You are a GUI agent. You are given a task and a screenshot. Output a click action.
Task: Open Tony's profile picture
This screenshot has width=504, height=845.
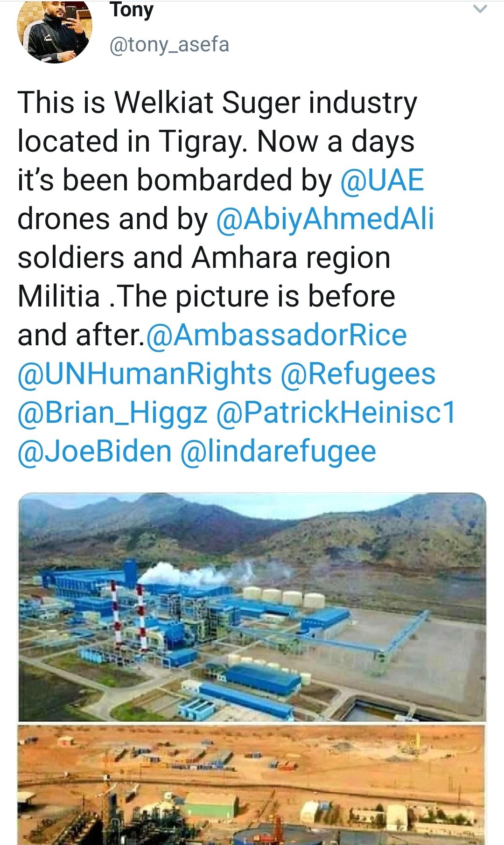[x=55, y=31]
